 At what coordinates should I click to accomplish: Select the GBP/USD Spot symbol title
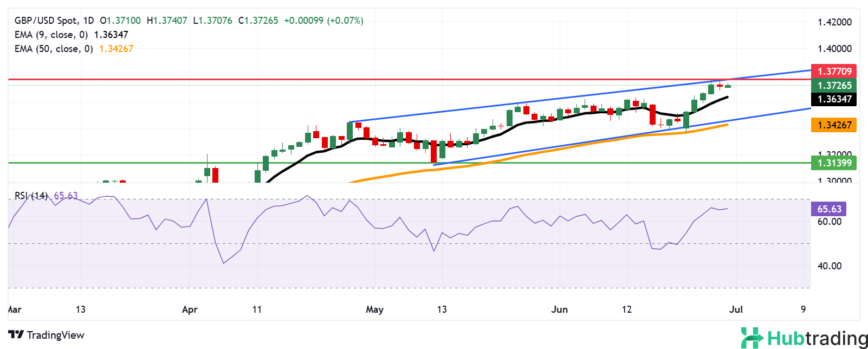46,21
